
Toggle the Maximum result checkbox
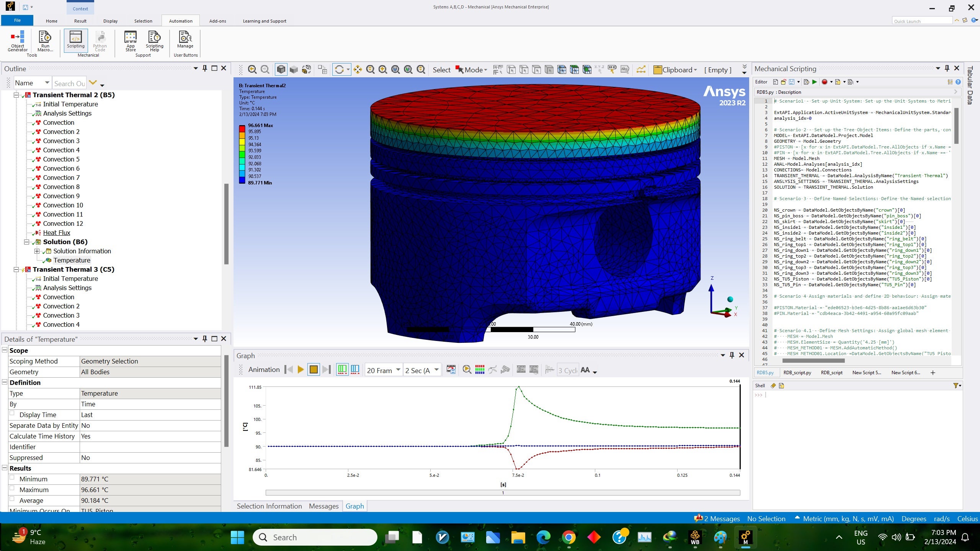click(x=12, y=488)
